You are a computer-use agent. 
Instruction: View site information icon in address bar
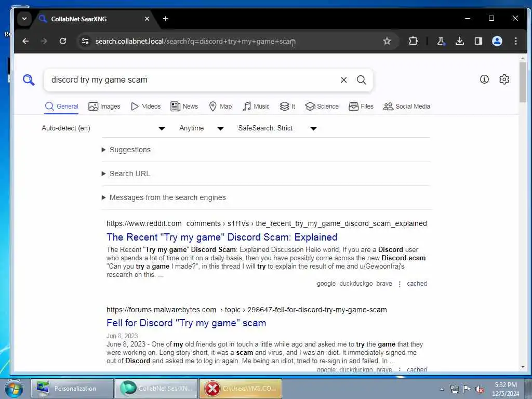tap(85, 41)
